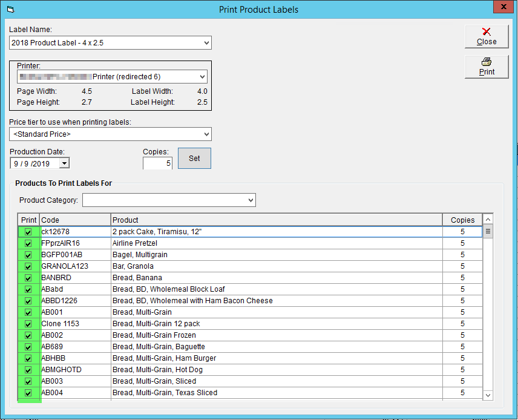Select the 'Bread, Multi-Grain, Texas Sliced' product cell
The width and height of the screenshot is (518, 420).
pos(277,393)
